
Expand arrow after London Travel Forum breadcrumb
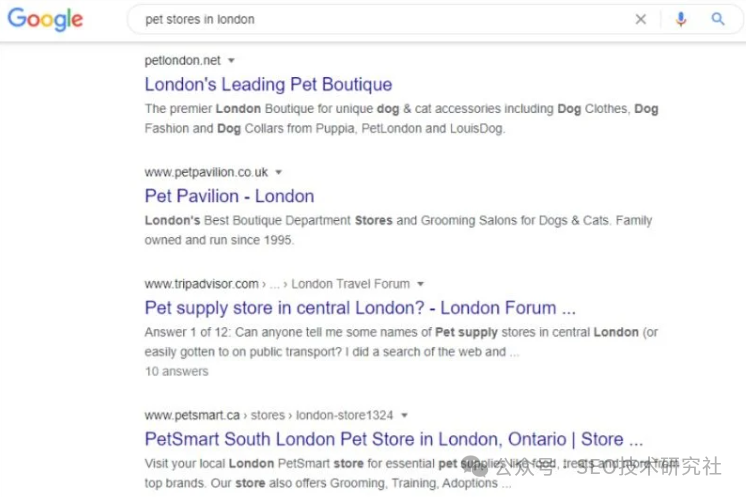pos(421,284)
